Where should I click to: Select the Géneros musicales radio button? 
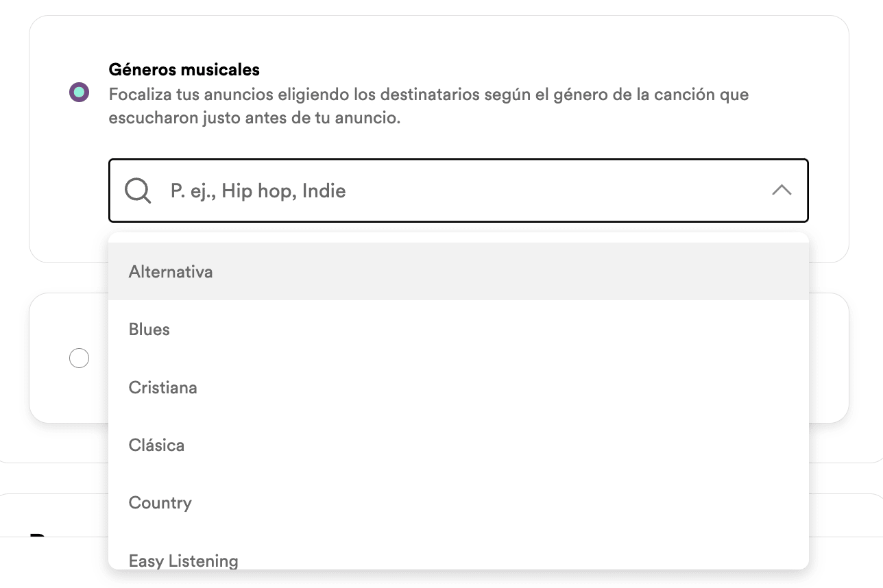(79, 91)
